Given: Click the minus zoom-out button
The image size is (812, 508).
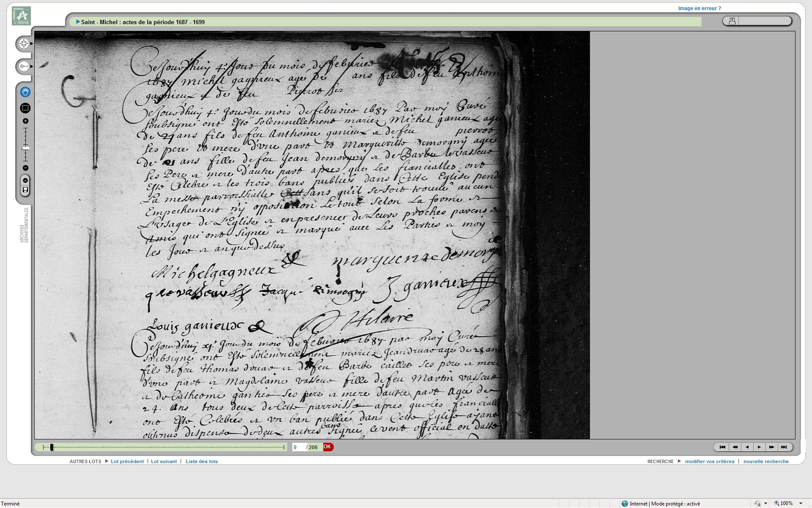Looking at the screenshot, I should point(25,168).
